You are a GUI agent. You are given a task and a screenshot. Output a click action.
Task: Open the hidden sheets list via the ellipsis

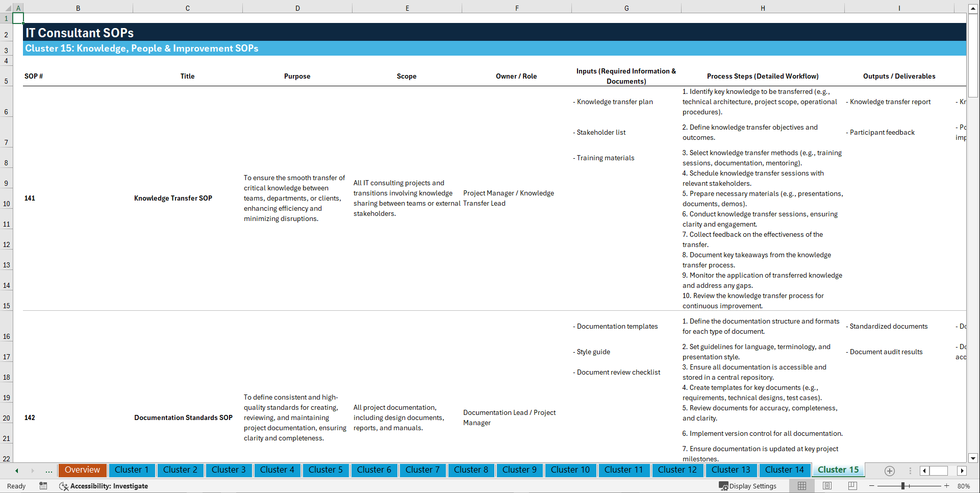[x=48, y=471]
